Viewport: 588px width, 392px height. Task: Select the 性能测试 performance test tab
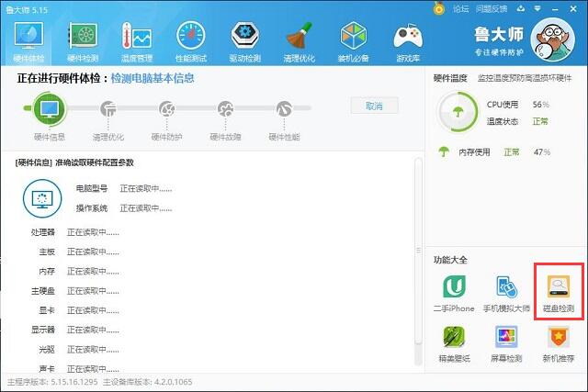pos(191,42)
